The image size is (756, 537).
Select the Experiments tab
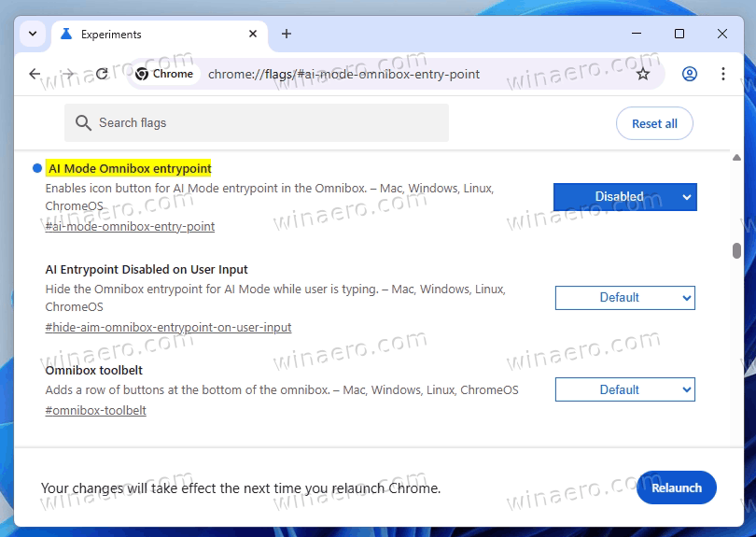coord(160,35)
